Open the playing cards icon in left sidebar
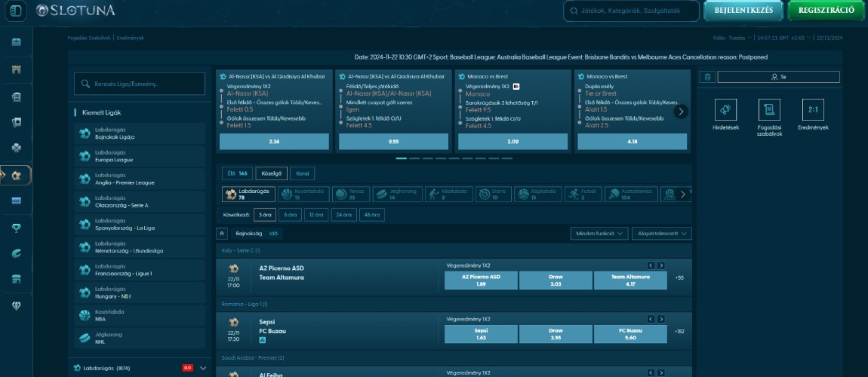 point(16,123)
